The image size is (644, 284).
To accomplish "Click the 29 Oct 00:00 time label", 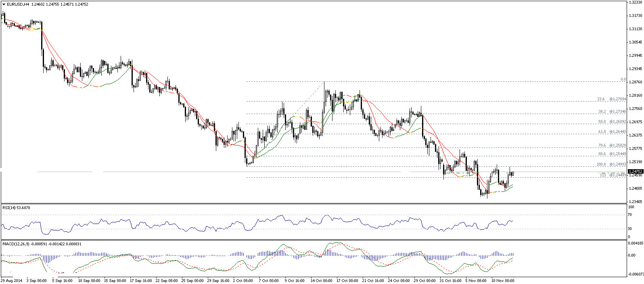I will (424, 280).
